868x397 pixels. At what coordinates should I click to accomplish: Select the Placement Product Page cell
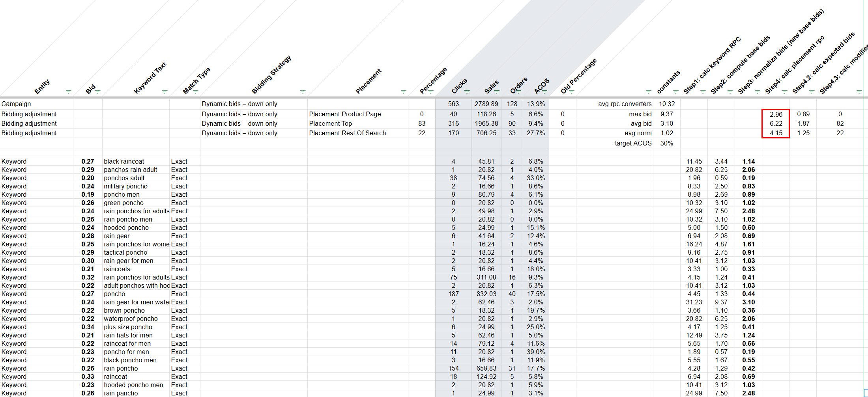[x=358, y=114]
